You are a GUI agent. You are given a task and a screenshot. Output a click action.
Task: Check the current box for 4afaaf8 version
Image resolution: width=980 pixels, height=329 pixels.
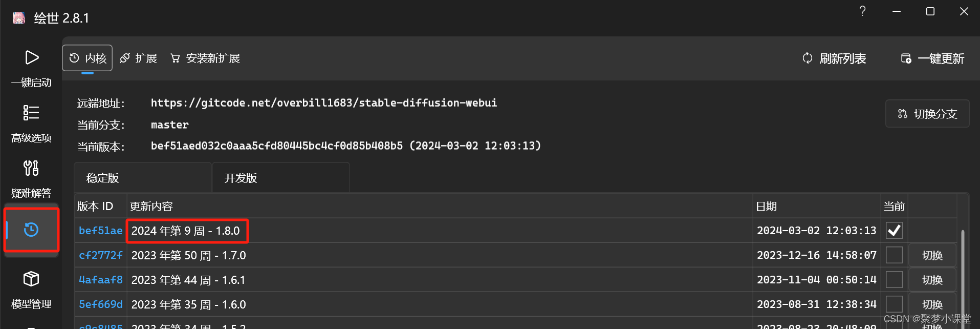tap(894, 280)
